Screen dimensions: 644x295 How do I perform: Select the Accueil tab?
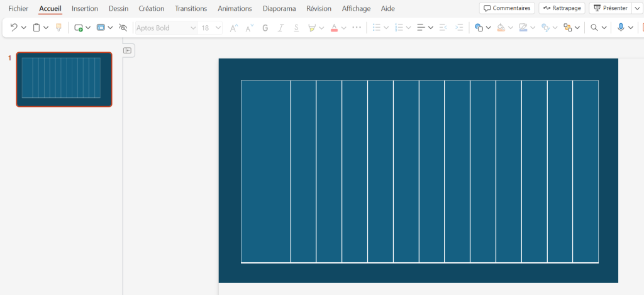(50, 8)
